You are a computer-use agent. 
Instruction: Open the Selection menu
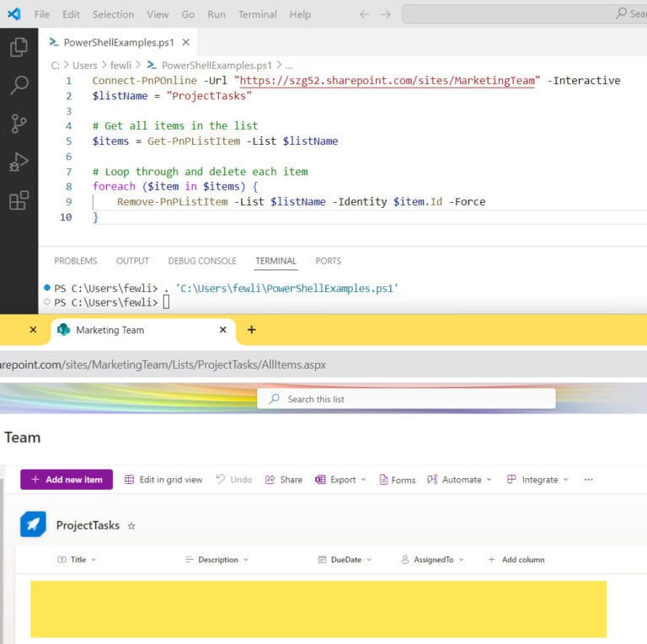(113, 14)
